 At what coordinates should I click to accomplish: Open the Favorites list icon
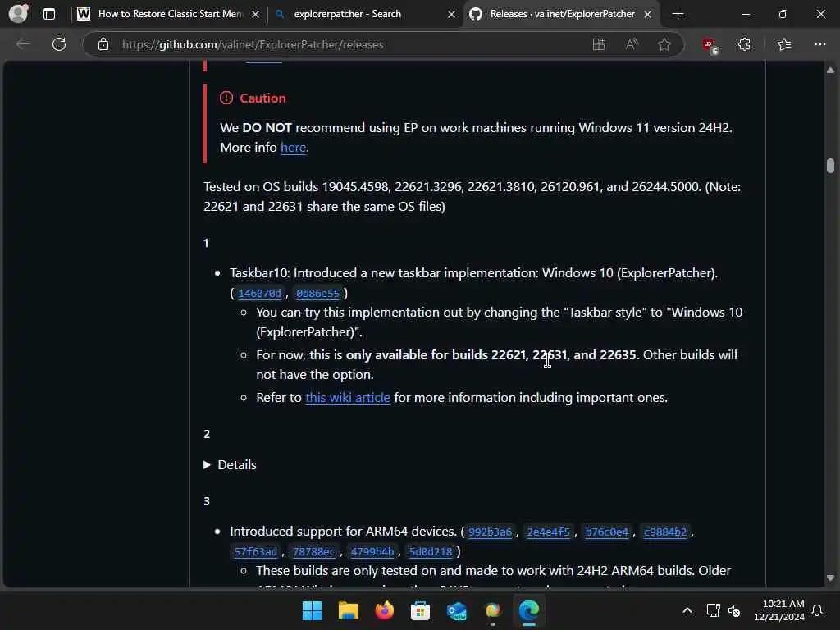point(783,44)
